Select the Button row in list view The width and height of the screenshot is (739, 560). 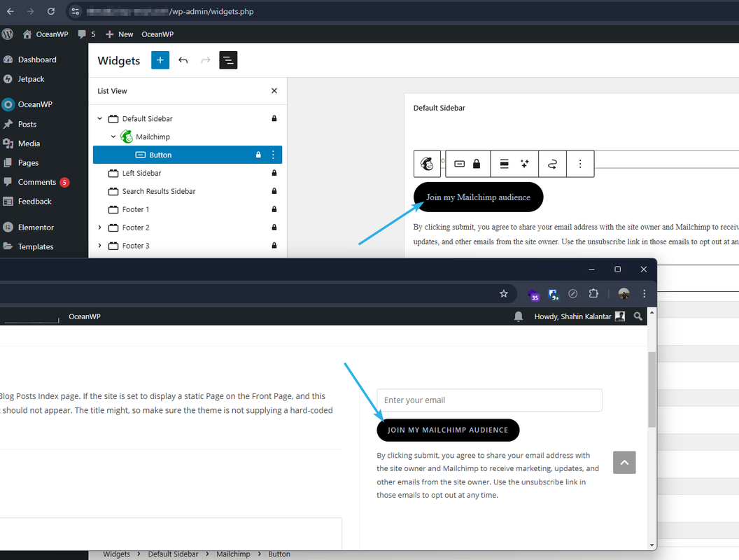pos(188,155)
